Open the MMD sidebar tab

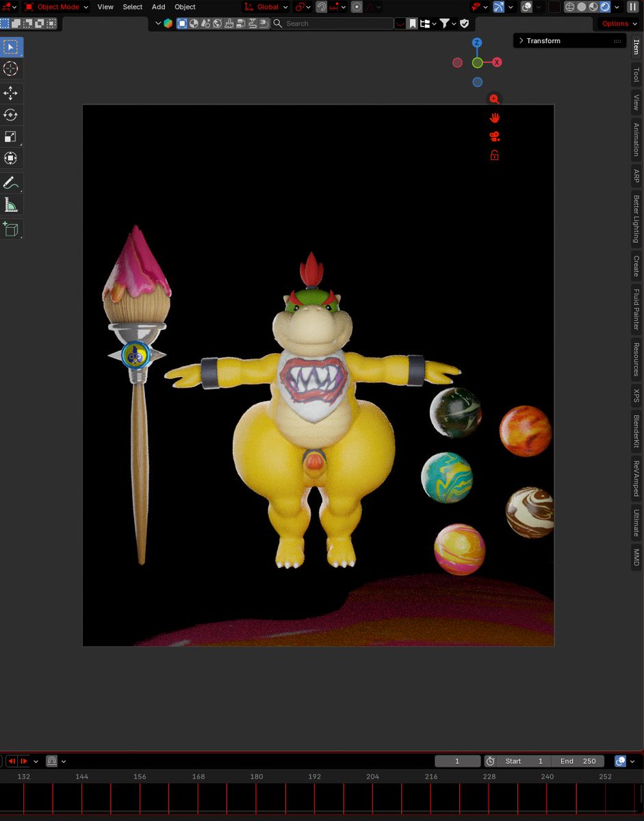click(636, 557)
